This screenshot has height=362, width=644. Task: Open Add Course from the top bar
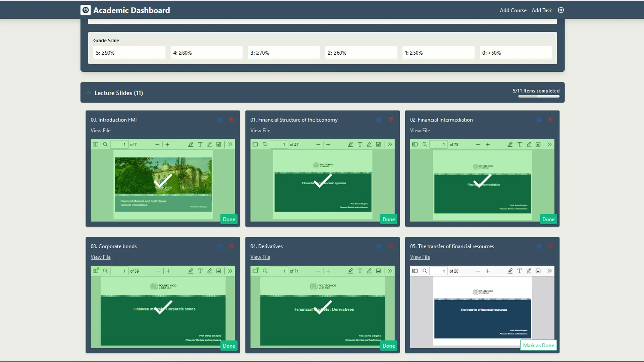[x=513, y=10]
